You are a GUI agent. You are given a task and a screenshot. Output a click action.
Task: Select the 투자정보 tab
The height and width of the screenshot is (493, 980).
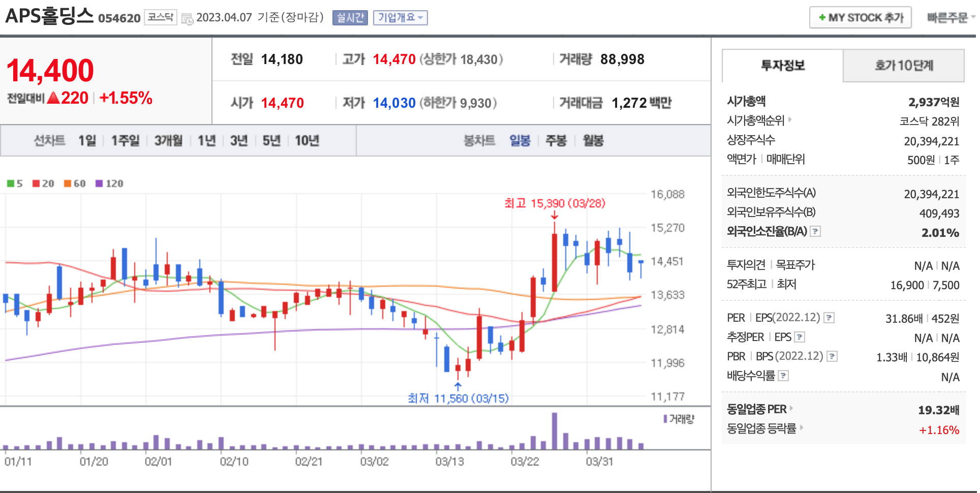pos(782,66)
